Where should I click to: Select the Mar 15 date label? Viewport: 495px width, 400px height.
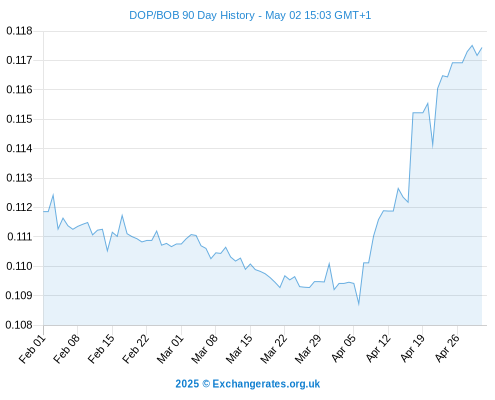[239, 348]
